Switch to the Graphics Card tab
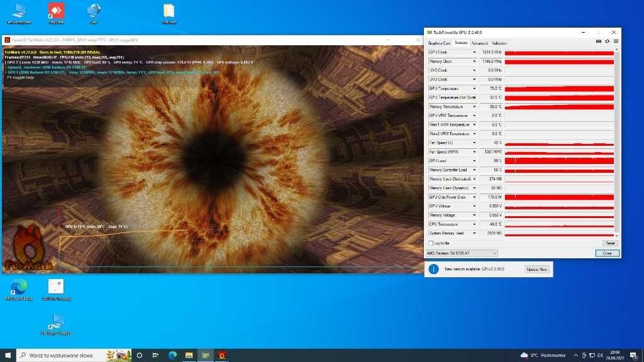The width and height of the screenshot is (644, 362). [439, 43]
